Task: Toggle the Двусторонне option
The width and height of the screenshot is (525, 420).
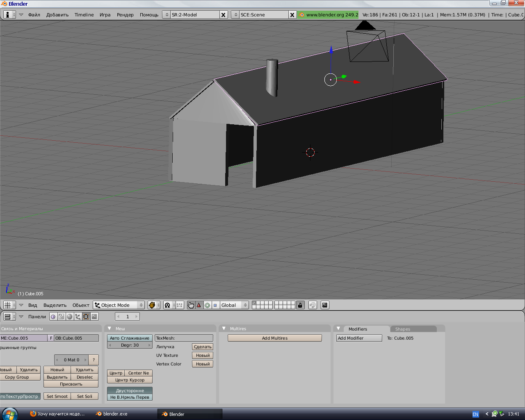Action: tap(130, 390)
